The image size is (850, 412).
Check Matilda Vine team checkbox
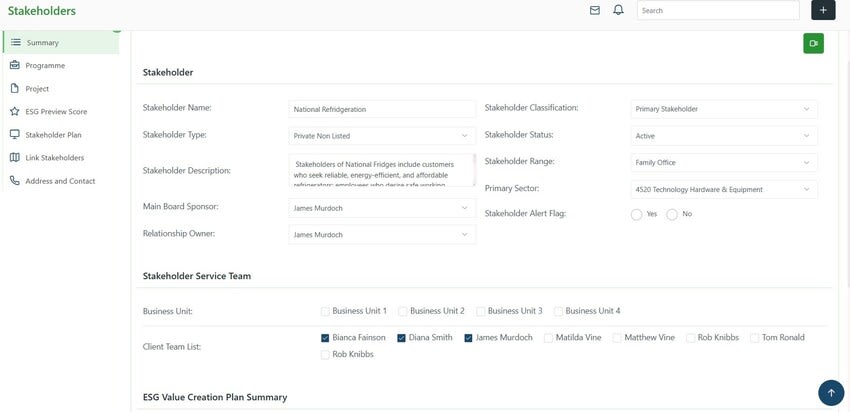click(x=549, y=338)
